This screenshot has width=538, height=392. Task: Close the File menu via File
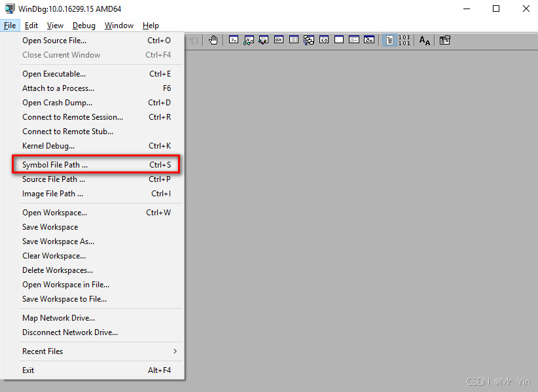(10, 26)
